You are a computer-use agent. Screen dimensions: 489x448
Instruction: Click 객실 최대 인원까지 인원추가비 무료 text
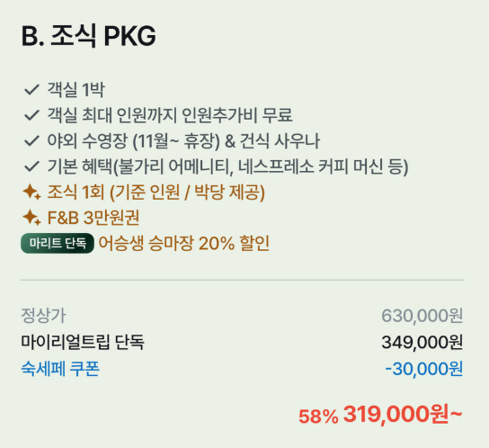(x=170, y=115)
